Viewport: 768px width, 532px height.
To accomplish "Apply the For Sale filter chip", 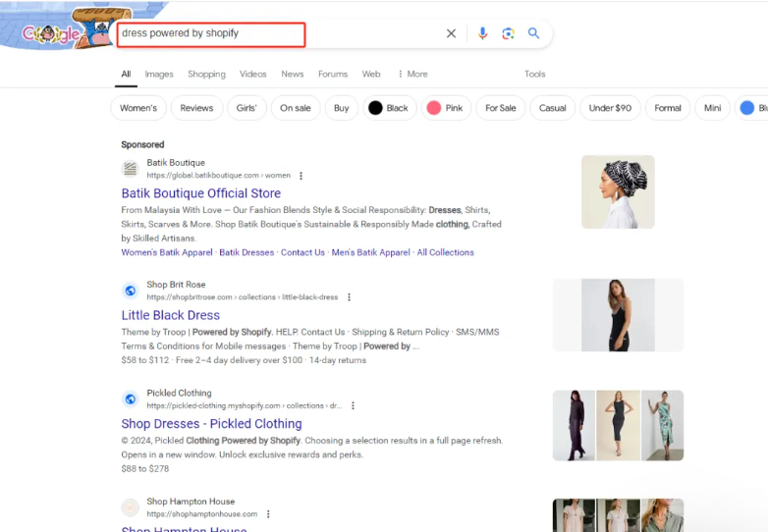I will click(501, 108).
